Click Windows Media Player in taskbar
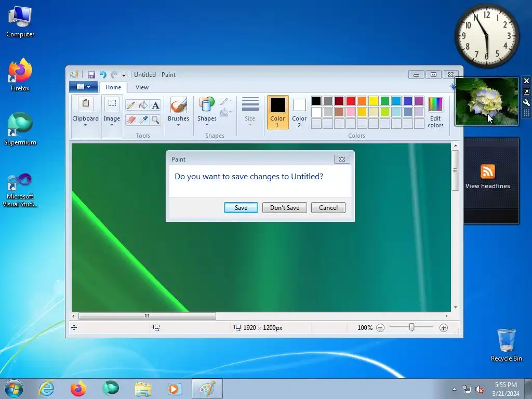The image size is (532, 399). pos(175,389)
